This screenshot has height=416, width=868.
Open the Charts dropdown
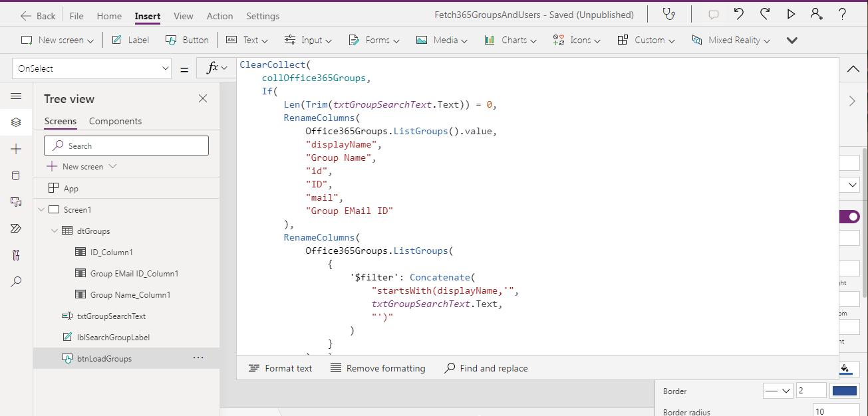[x=510, y=40]
